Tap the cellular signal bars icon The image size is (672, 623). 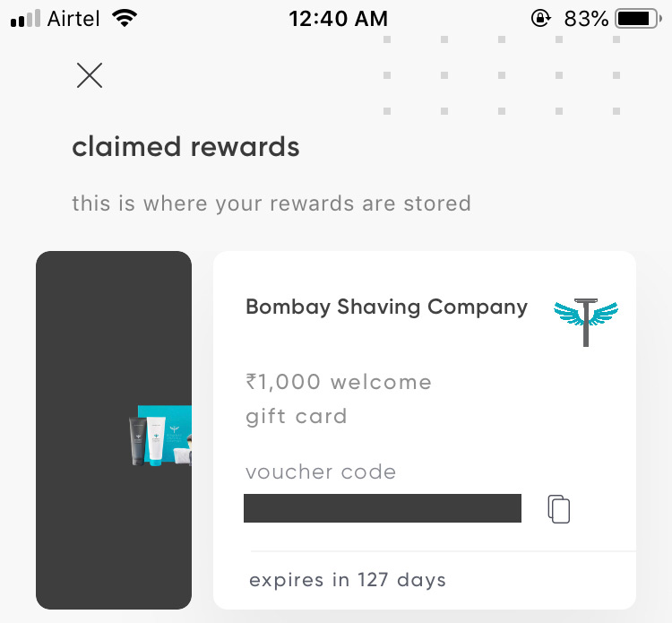pyautogui.click(x=26, y=19)
